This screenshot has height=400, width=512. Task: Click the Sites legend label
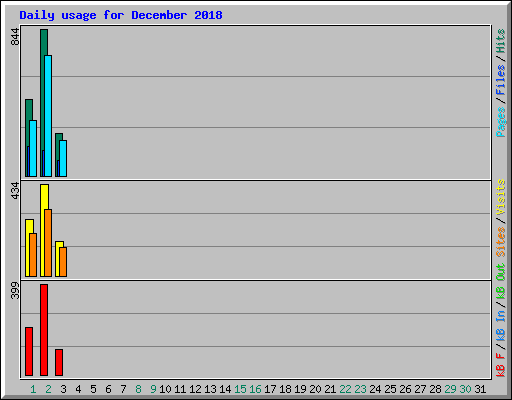point(501,242)
